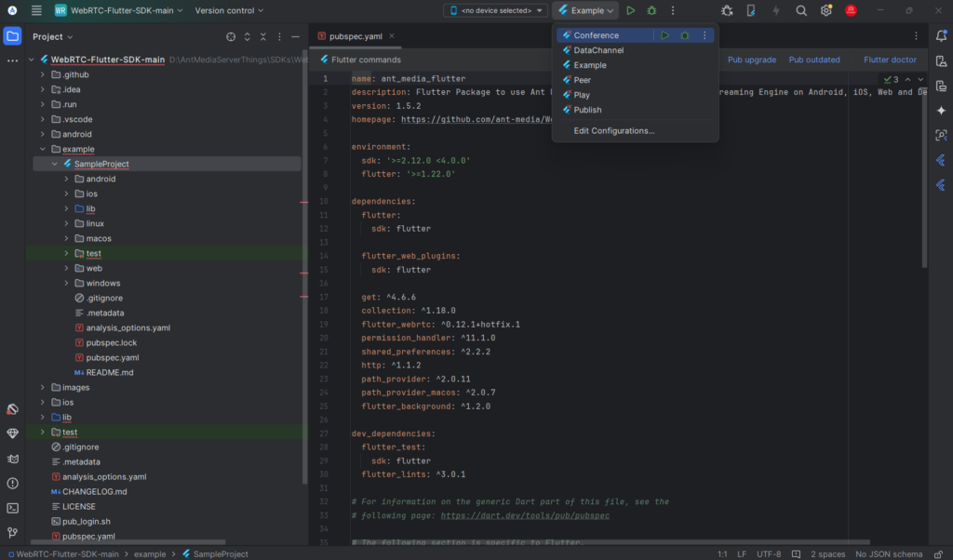Open Project panel options menu
Image resolution: width=953 pixels, height=560 pixels.
pos(279,36)
